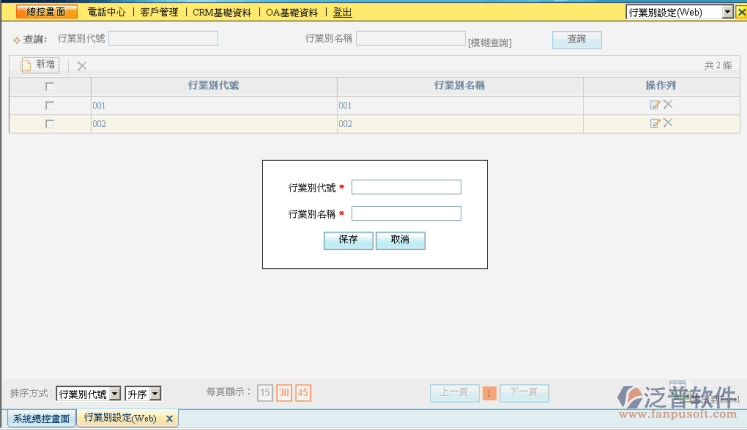Expand the 排序方式 行業別代號 sort field dropdown

pyautogui.click(x=114, y=394)
